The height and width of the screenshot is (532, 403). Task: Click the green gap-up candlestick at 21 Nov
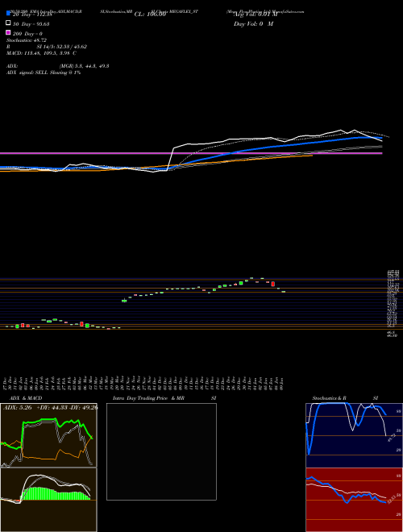coord(124,301)
